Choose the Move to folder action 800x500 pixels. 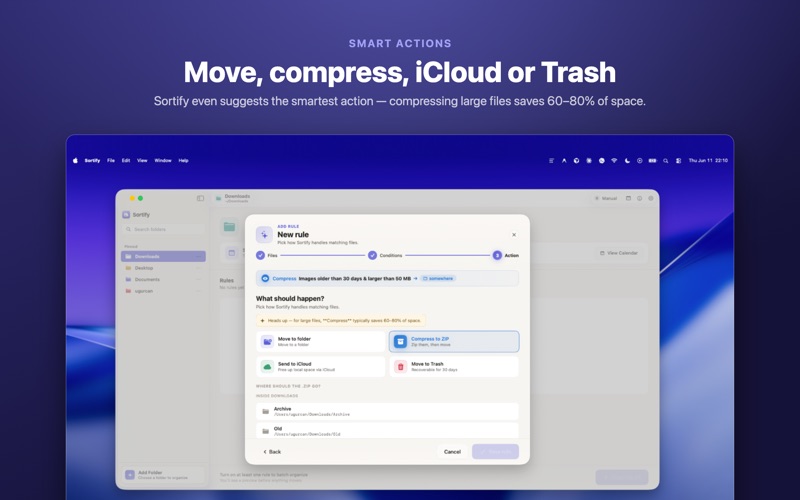(x=321, y=341)
